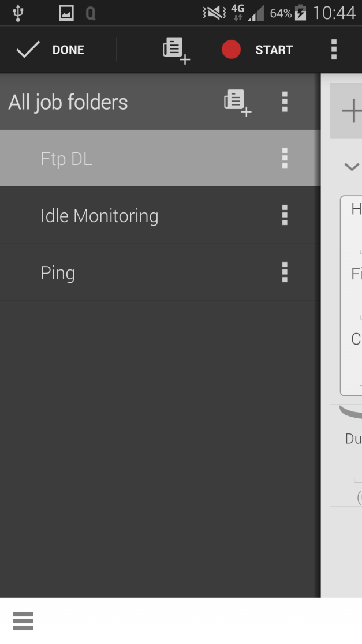Tap the picture notification icon in status bar
Image resolution: width=362 pixels, height=644 pixels.
pyautogui.click(x=66, y=13)
